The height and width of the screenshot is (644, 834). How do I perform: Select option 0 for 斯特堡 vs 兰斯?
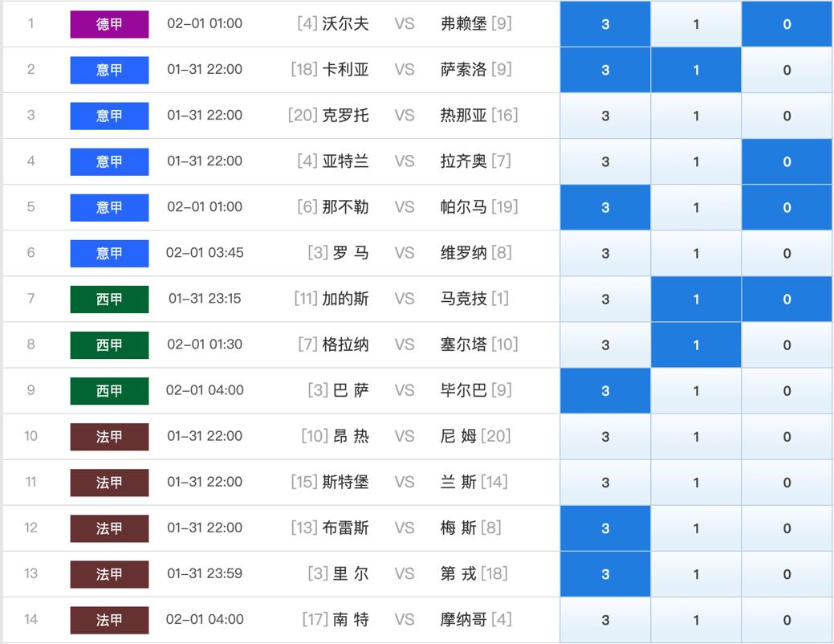point(787,482)
